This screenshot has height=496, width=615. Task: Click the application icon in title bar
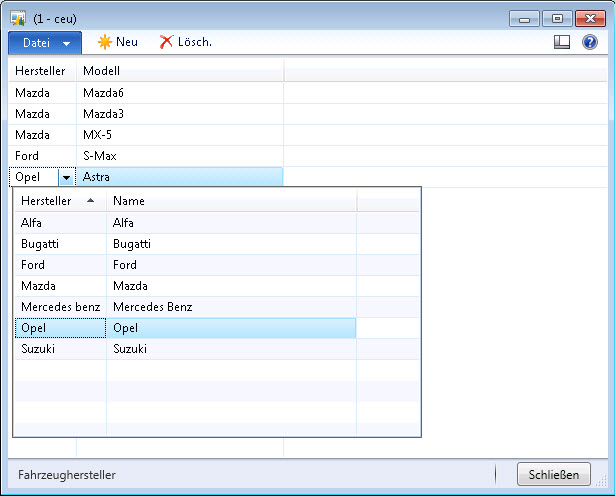coord(18,18)
